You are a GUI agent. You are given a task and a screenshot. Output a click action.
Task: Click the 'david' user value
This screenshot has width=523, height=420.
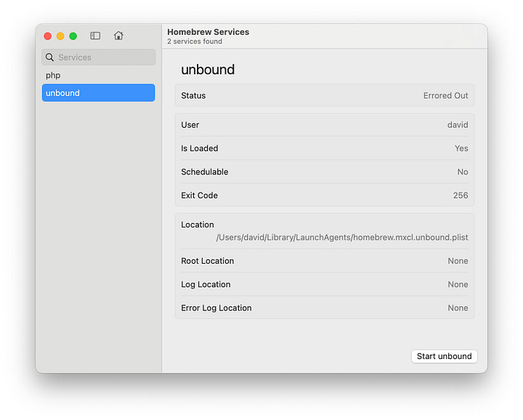(x=458, y=125)
